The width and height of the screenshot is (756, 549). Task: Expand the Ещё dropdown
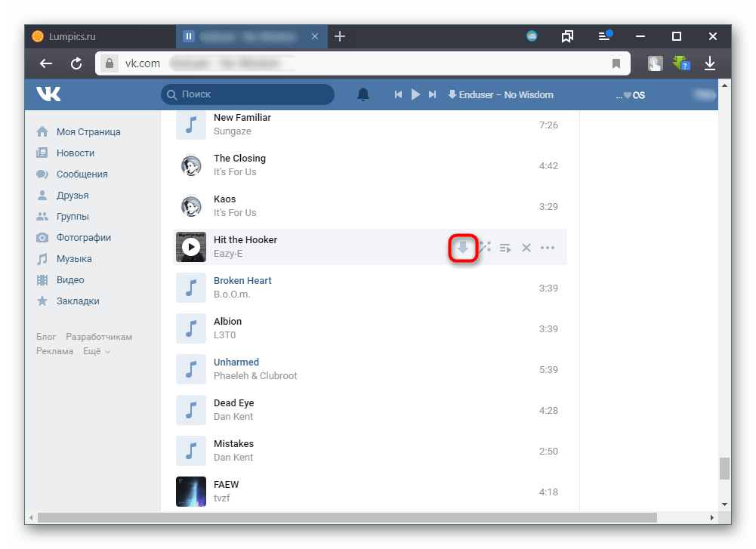pyautogui.click(x=97, y=351)
